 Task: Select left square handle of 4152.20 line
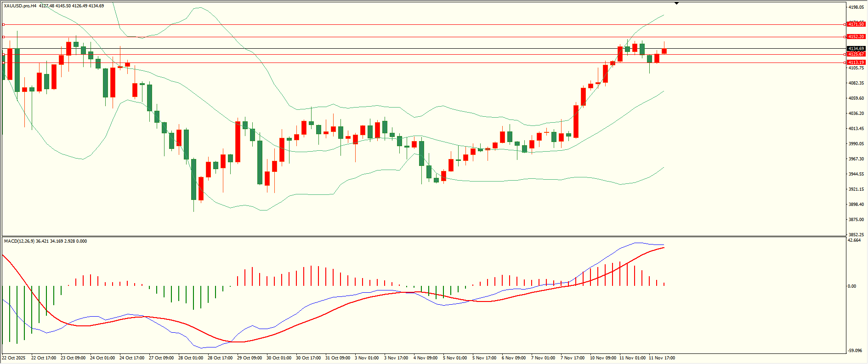click(x=4, y=37)
